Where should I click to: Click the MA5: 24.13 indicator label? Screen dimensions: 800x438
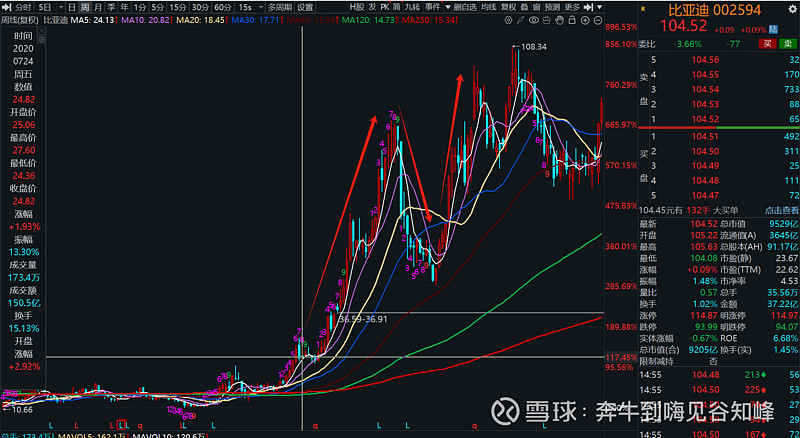pos(94,20)
